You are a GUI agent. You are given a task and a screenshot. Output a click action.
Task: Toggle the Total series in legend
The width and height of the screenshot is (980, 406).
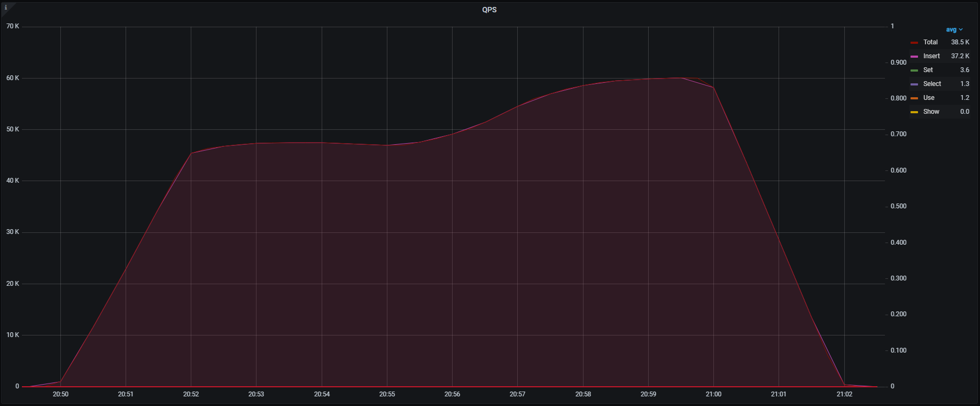click(x=930, y=42)
